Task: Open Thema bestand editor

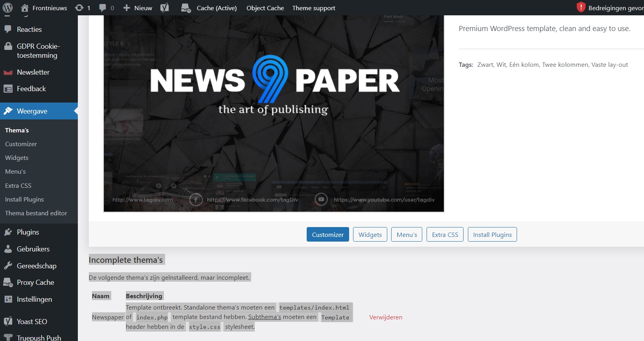Action: click(x=36, y=213)
